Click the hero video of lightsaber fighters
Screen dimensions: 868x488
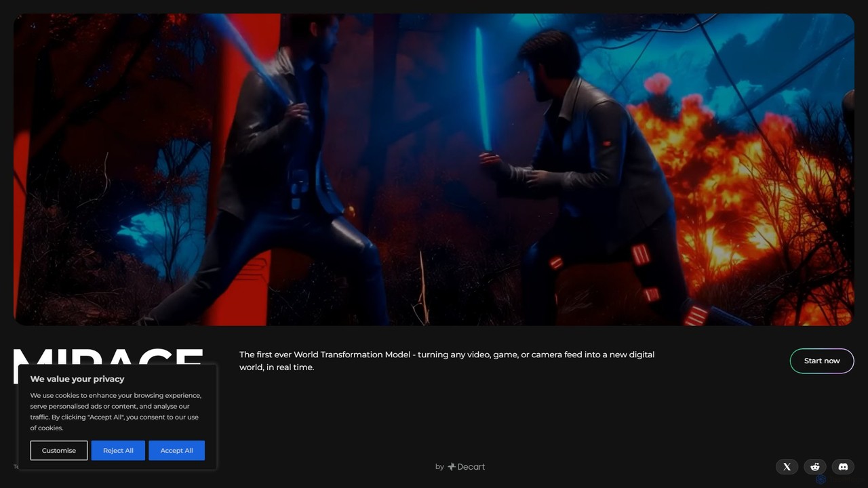click(434, 169)
